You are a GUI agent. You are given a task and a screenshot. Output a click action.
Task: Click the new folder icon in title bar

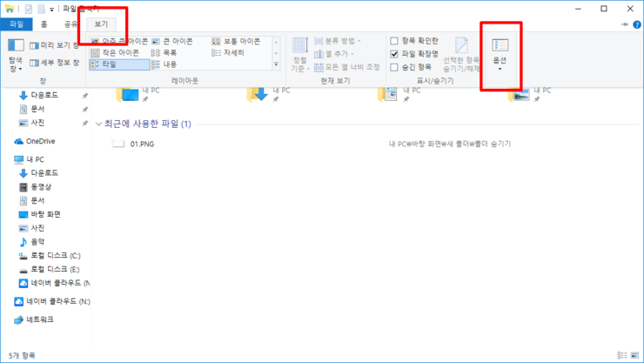click(x=41, y=9)
